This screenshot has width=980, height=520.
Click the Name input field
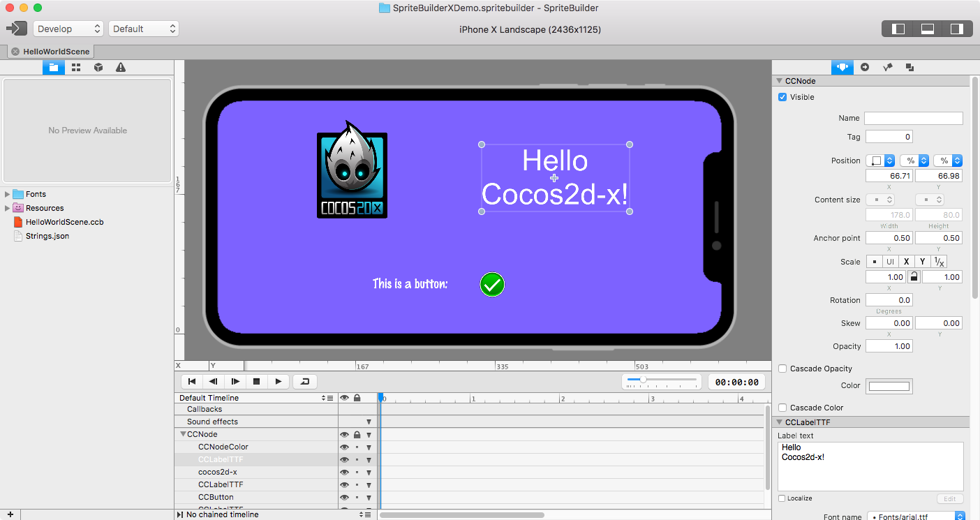(913, 118)
